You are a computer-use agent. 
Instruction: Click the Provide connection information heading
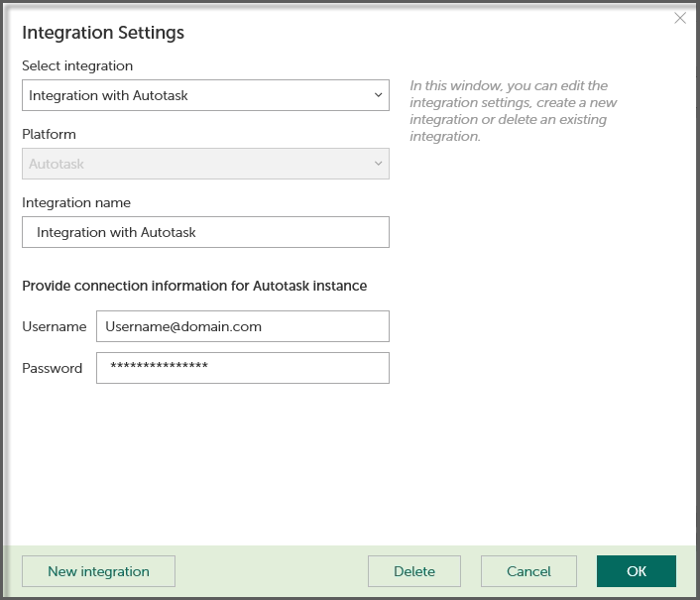tap(194, 286)
